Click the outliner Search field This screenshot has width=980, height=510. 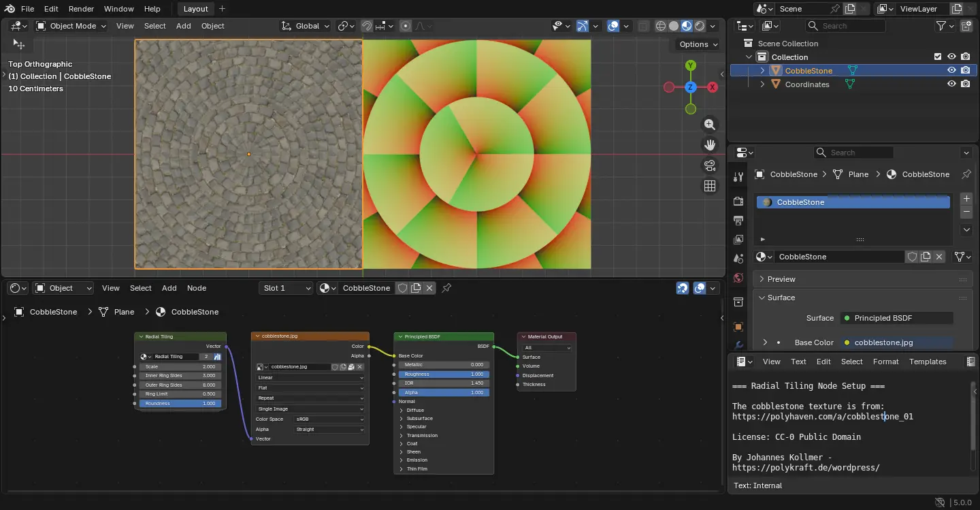846,26
